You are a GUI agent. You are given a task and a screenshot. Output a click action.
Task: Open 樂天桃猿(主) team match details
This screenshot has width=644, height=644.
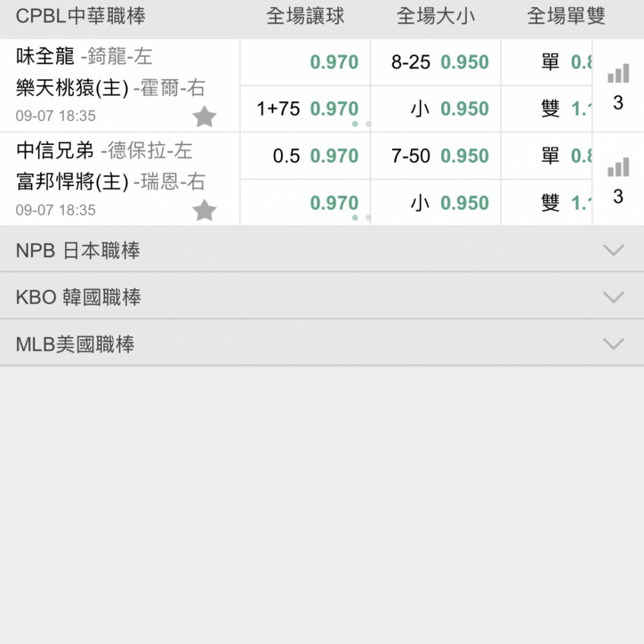(x=72, y=88)
